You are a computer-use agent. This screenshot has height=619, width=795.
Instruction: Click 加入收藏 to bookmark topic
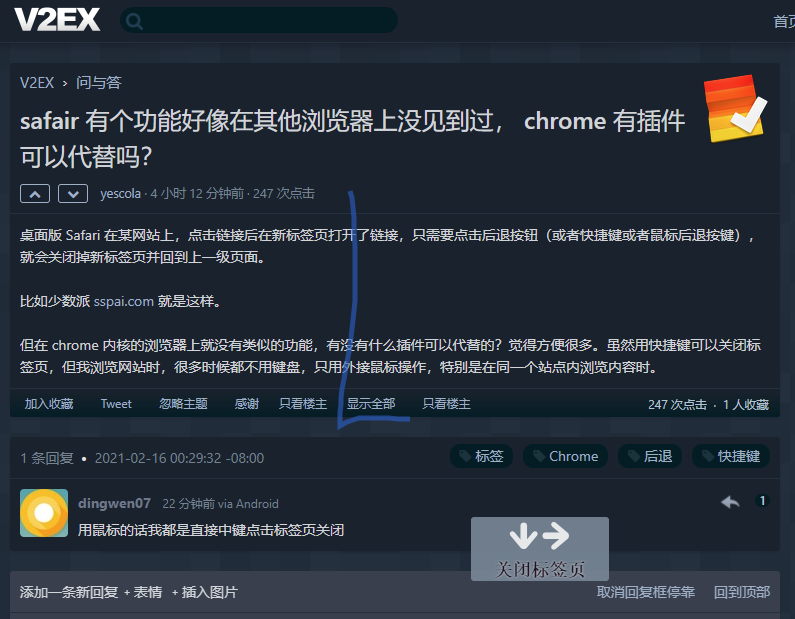[49, 404]
